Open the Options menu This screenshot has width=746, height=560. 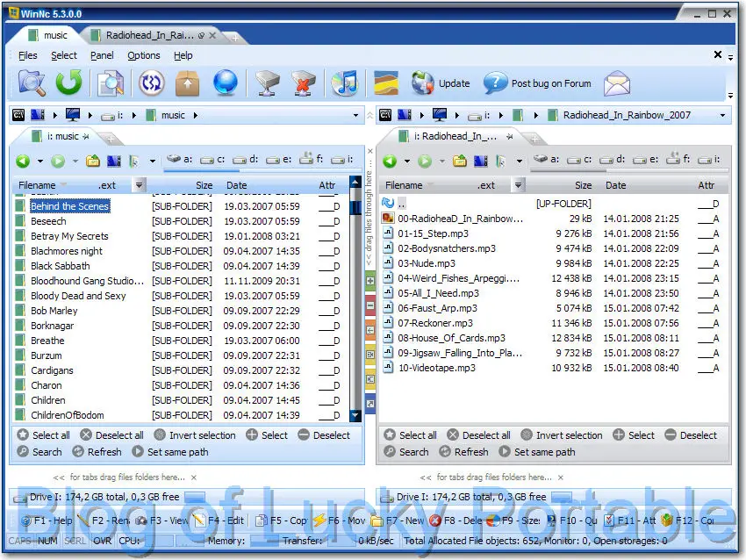click(x=144, y=55)
